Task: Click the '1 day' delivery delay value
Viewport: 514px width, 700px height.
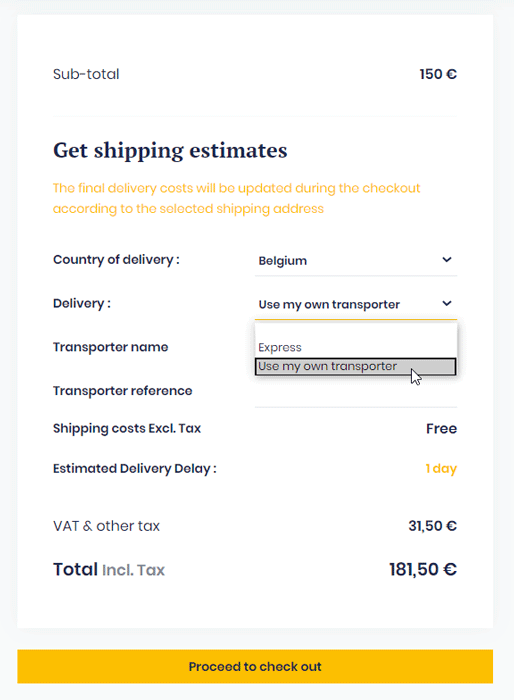Action: click(441, 469)
